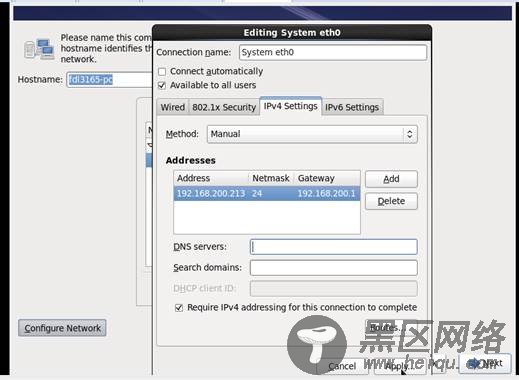Click the Address column header
The image size is (519, 380).
(x=211, y=178)
